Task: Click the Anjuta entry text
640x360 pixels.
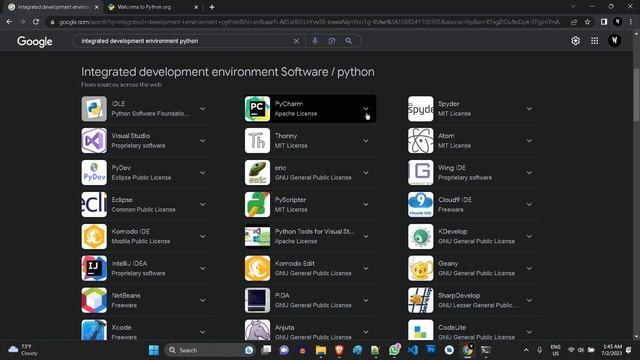Action: 313,332
